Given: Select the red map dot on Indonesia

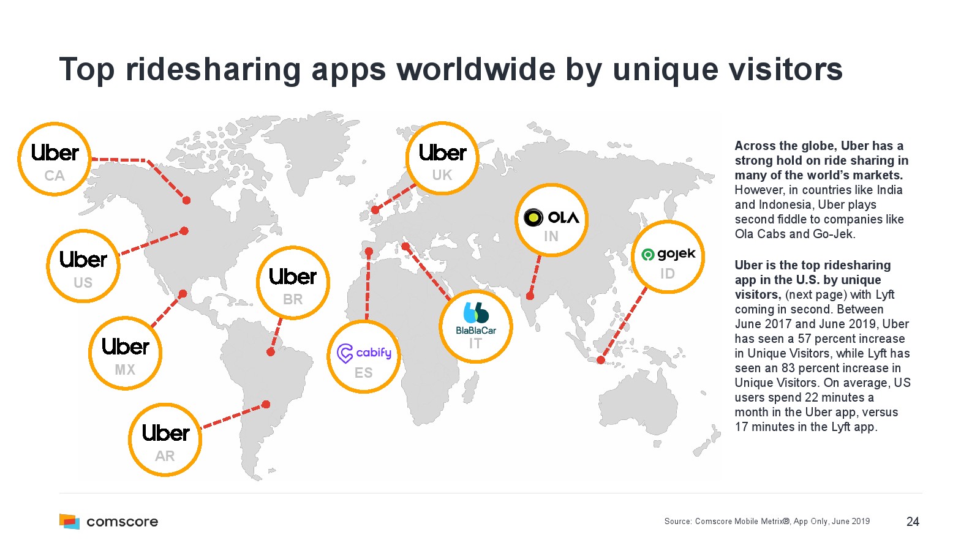Looking at the screenshot, I should pos(601,360).
